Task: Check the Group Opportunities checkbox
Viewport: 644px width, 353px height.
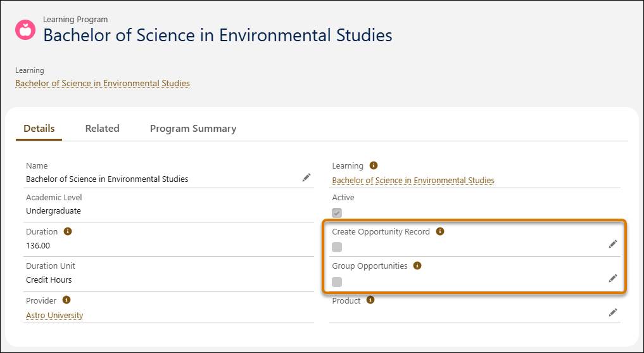Action: [x=337, y=281]
